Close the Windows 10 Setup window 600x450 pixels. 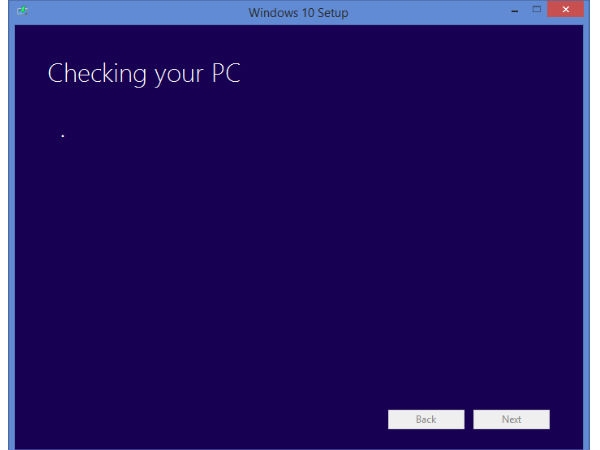pyautogui.click(x=566, y=10)
